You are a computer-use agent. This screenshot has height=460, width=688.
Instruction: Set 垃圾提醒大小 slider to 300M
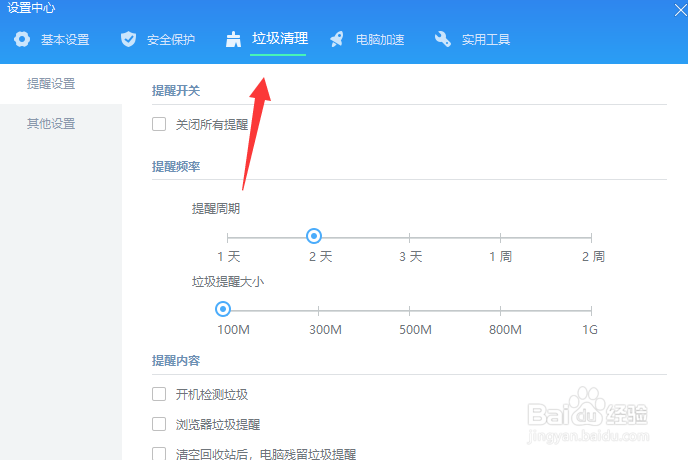tap(319, 311)
